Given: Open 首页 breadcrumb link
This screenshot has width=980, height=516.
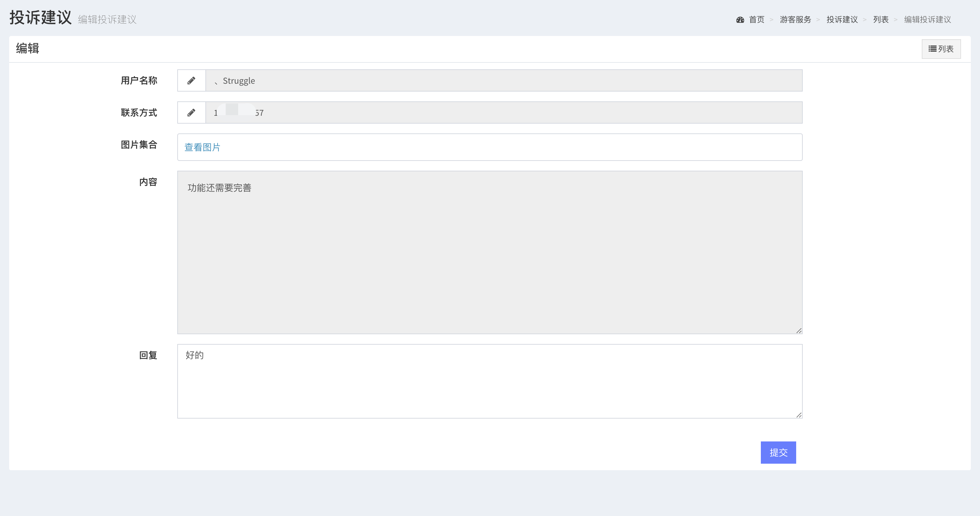Looking at the screenshot, I should point(756,20).
